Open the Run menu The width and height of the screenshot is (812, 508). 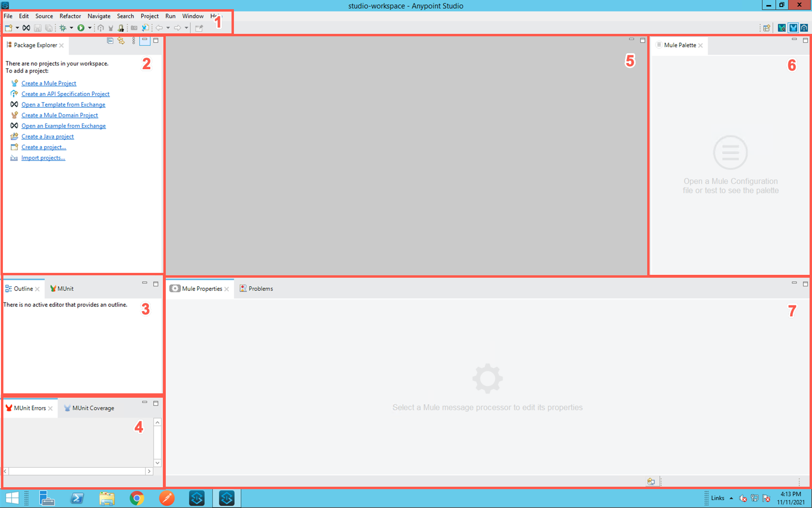point(170,16)
